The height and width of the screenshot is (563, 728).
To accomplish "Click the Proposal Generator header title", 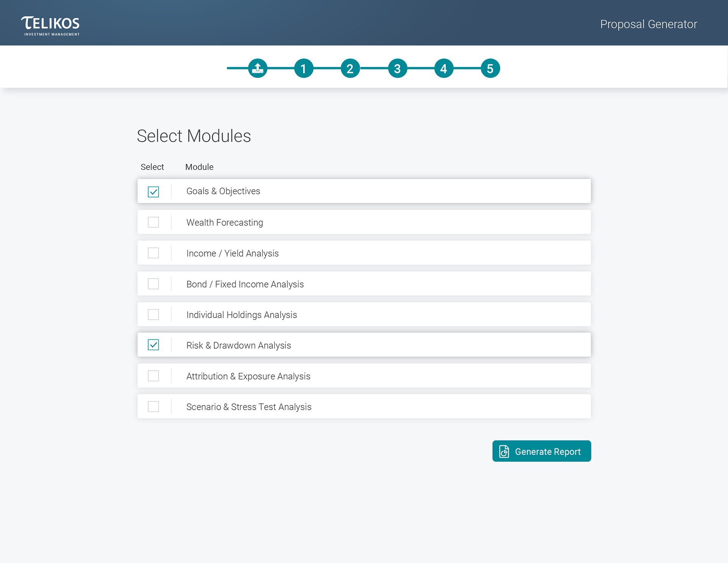I will [648, 24].
